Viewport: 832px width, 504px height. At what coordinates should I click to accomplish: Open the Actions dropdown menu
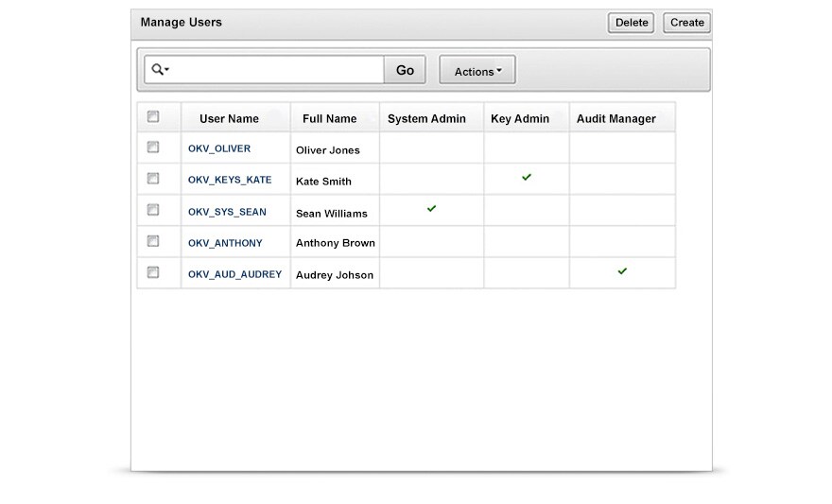[477, 71]
